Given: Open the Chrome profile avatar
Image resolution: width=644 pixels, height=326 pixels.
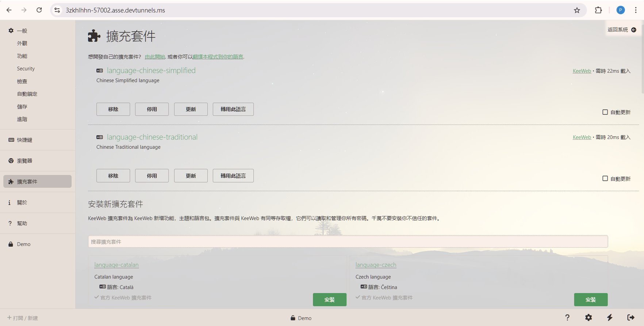Looking at the screenshot, I should coord(621,10).
